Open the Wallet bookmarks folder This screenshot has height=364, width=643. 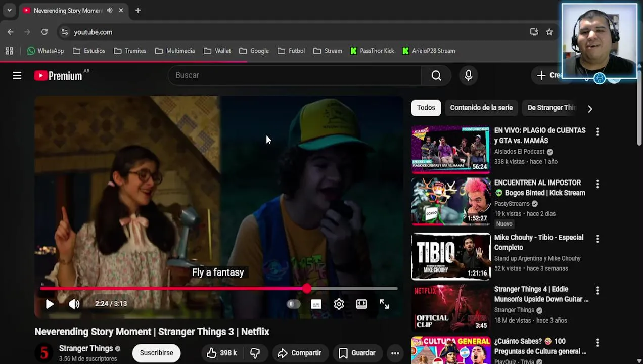coord(217,51)
